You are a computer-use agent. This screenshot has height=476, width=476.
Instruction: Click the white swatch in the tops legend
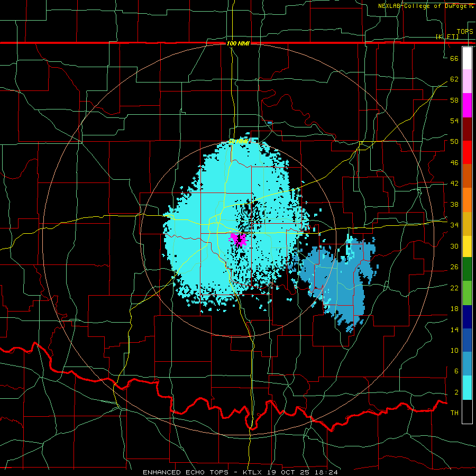pos(467,58)
